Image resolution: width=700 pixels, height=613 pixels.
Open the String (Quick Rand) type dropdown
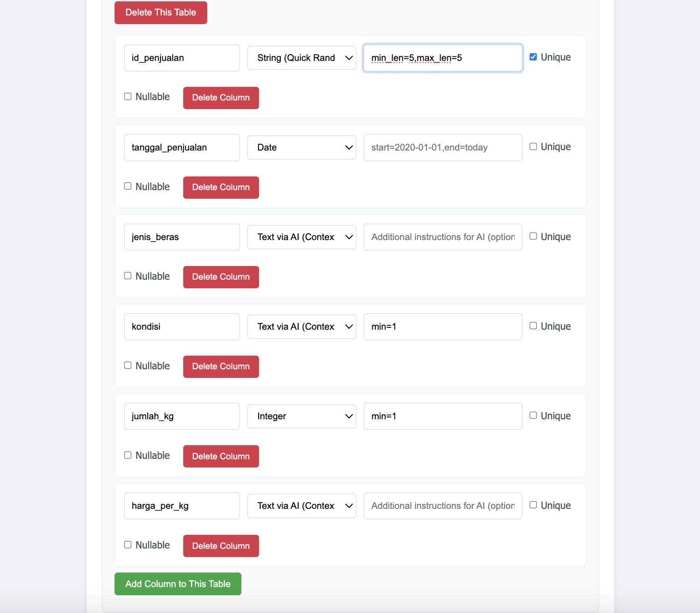[302, 58]
